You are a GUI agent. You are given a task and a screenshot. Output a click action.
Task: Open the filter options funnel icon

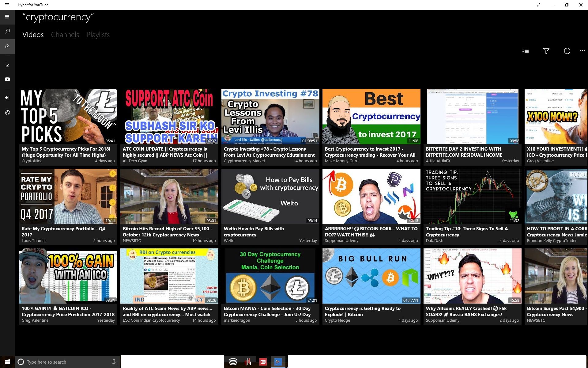point(546,51)
